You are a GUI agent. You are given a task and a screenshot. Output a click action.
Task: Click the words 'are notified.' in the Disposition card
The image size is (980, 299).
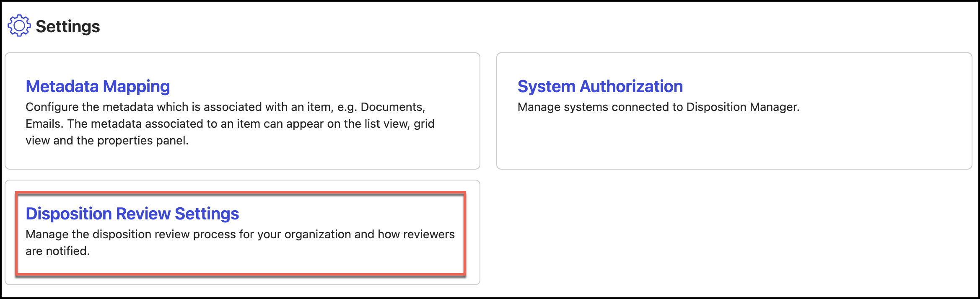coord(58,251)
